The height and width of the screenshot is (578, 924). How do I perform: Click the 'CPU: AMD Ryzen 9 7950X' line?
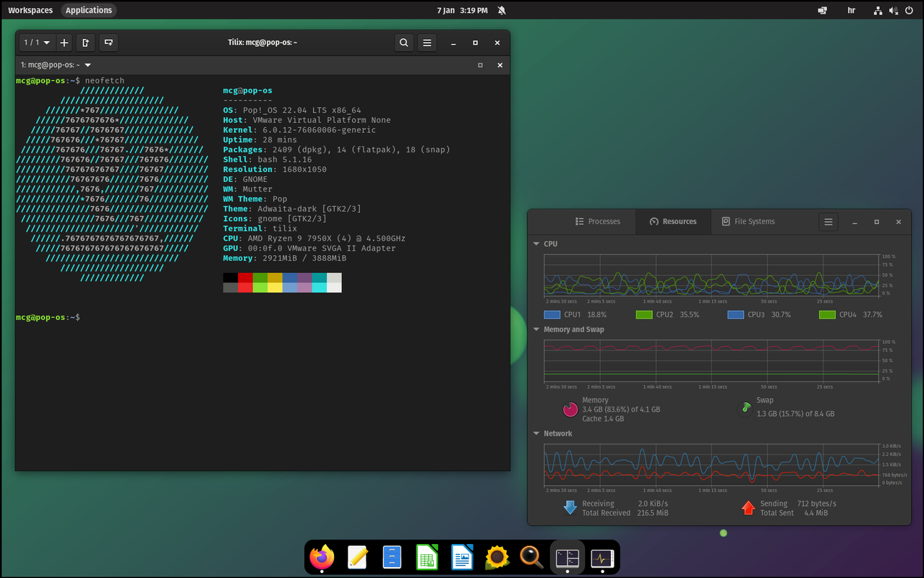(315, 238)
